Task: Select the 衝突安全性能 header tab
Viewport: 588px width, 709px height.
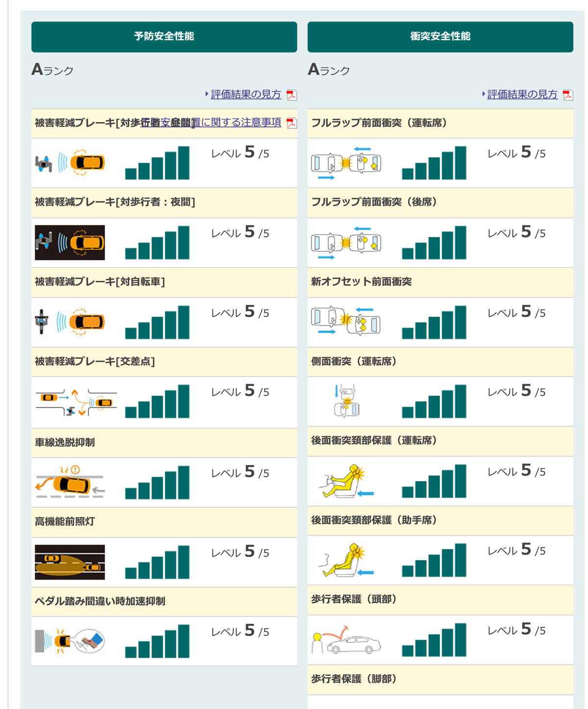Action: (440, 37)
